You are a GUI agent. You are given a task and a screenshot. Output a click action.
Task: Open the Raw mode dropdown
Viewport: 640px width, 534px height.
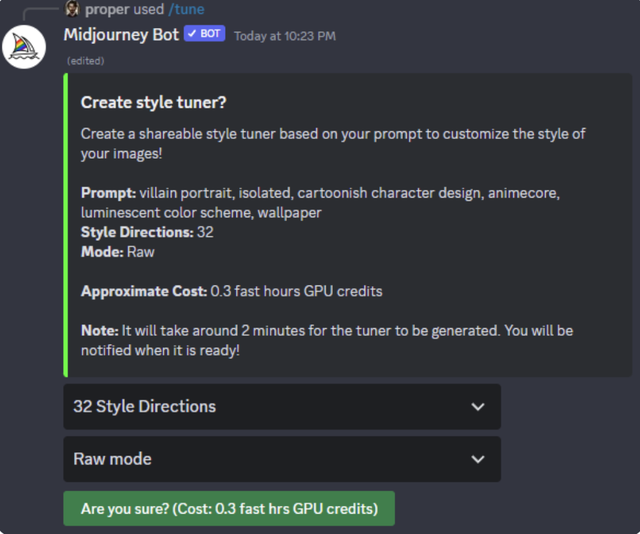click(281, 459)
